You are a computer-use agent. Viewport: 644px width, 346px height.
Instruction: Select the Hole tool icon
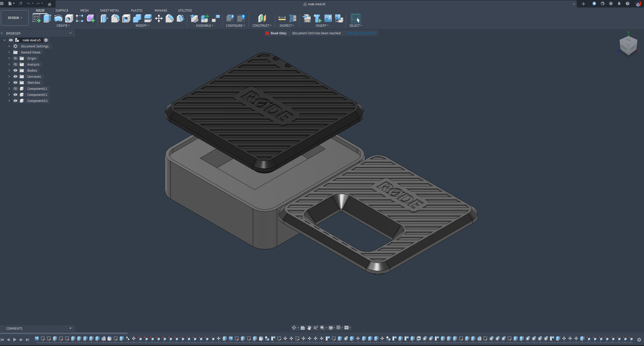(69, 19)
